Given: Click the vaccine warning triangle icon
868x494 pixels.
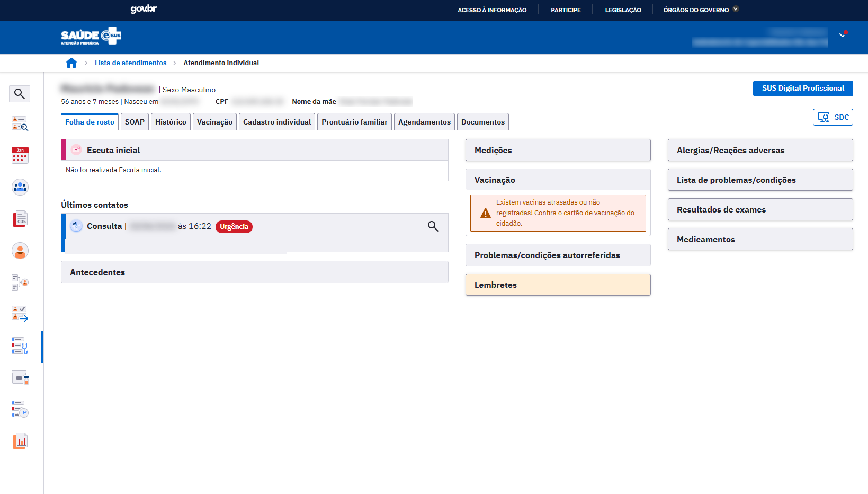Looking at the screenshot, I should [x=486, y=213].
